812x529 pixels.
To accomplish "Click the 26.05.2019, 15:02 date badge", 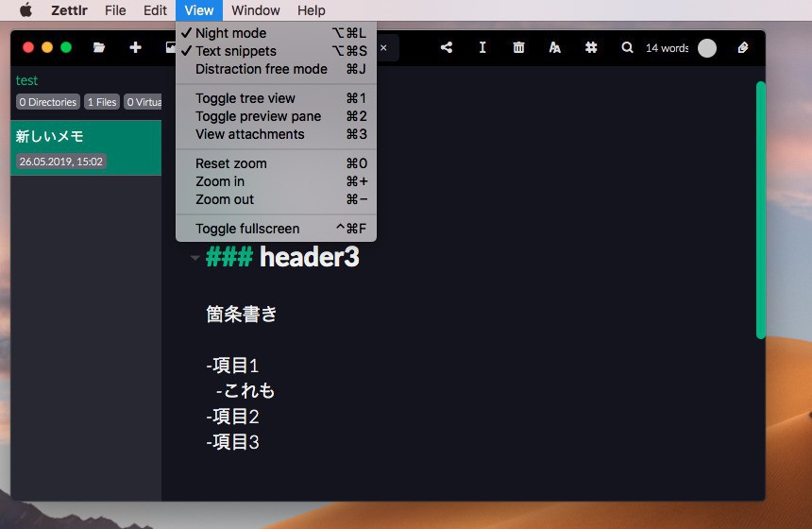I will point(61,162).
